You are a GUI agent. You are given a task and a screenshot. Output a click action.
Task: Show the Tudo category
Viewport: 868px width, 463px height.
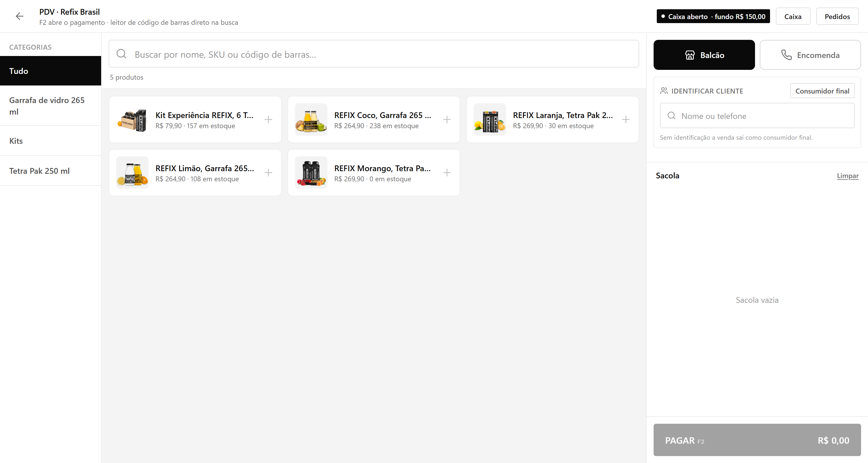point(51,71)
